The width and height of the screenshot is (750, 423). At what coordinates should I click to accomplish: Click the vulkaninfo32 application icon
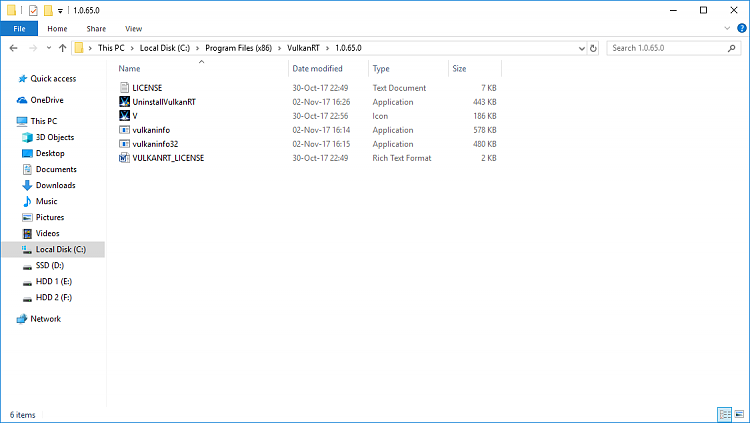tap(124, 144)
